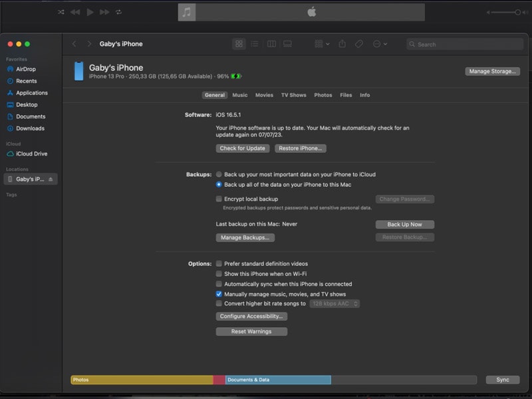Enable Convert higher bit rate songs
This screenshot has height=399, width=532.
(x=219, y=303)
